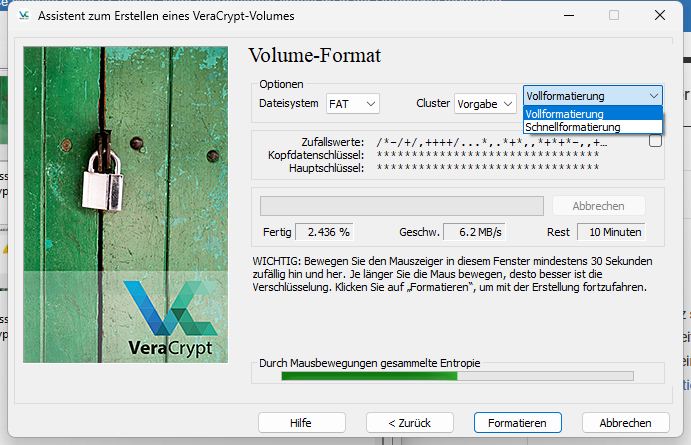Screen dimensions: 691x445
Task: Click the Formatieren button
Action: pyautogui.click(x=517, y=423)
